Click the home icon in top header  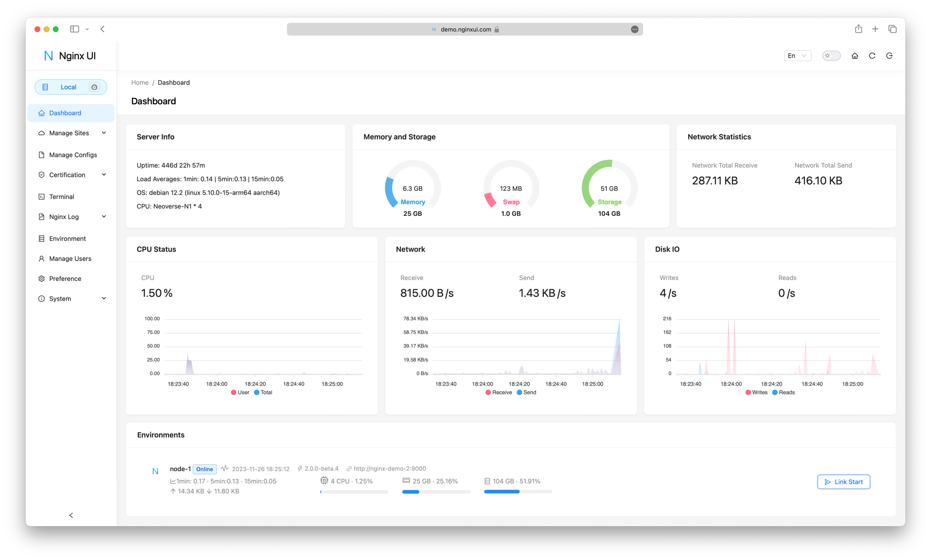[854, 56]
